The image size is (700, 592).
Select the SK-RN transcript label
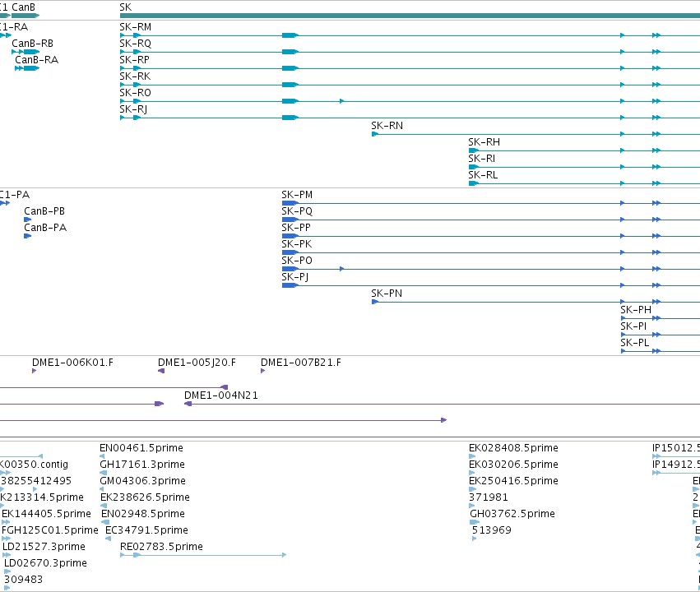387,126
